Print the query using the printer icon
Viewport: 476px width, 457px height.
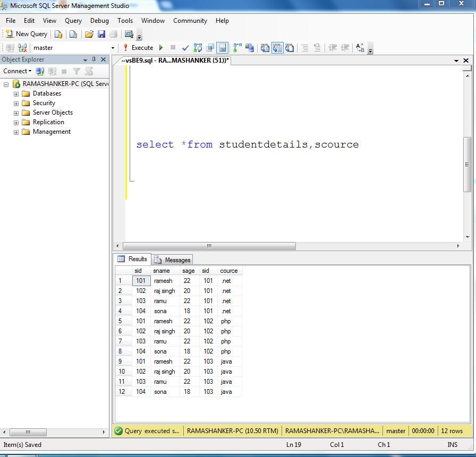114,33
